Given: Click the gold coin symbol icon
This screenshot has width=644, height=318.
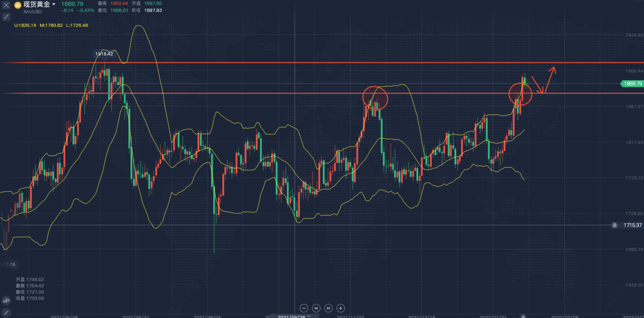Looking at the screenshot, I should [18, 5].
